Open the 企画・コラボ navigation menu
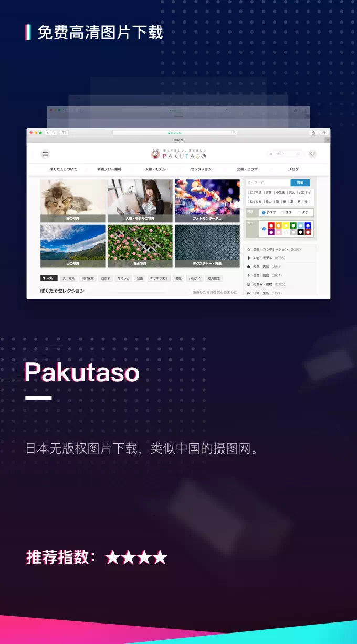This screenshot has height=644, width=357. [247, 169]
